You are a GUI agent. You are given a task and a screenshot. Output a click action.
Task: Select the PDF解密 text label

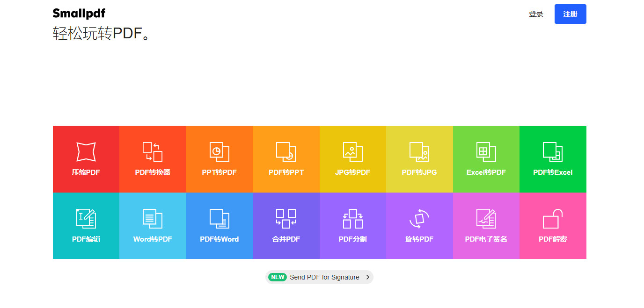pyautogui.click(x=553, y=239)
